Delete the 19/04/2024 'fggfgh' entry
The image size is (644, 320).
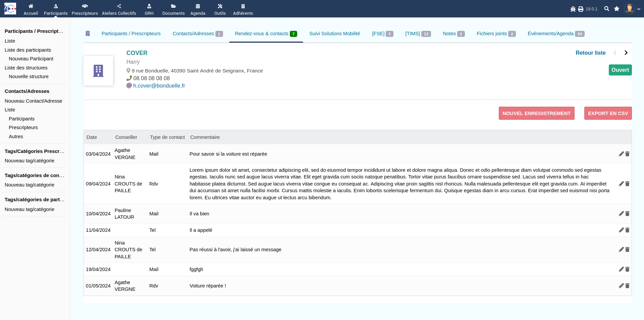pyautogui.click(x=627, y=269)
